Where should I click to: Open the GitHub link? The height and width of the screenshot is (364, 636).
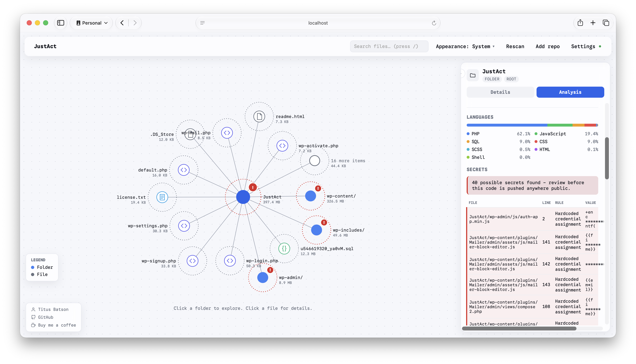42,317
